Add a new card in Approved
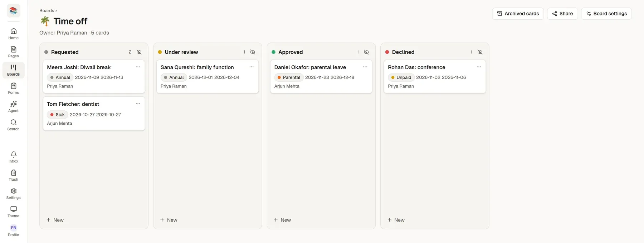 (x=282, y=220)
